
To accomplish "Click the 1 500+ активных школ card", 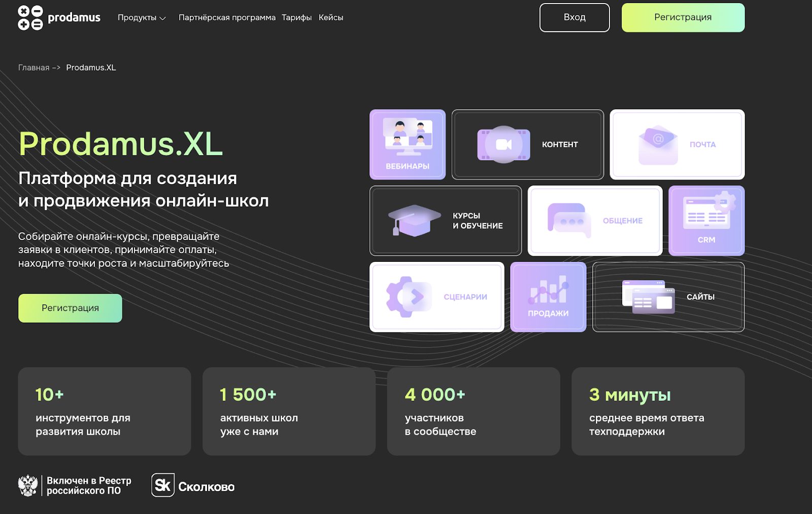I will pos(289,412).
